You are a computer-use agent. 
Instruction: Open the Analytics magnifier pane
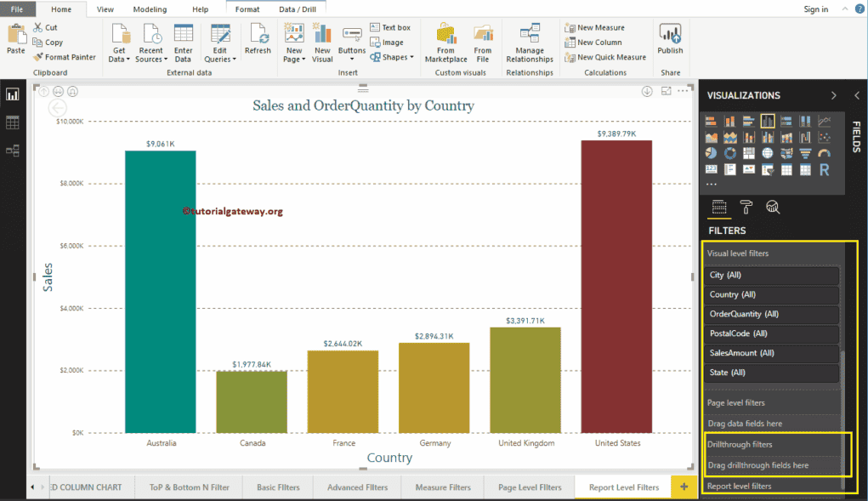773,207
